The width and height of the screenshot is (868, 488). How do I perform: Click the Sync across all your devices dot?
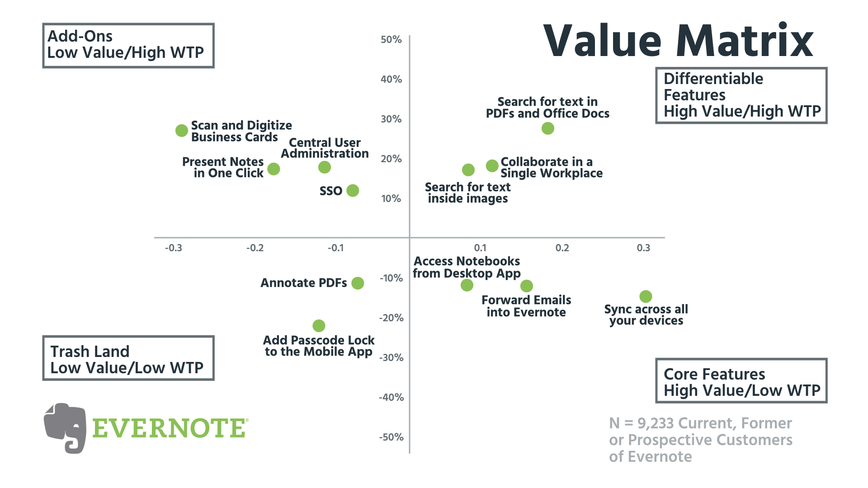click(646, 296)
